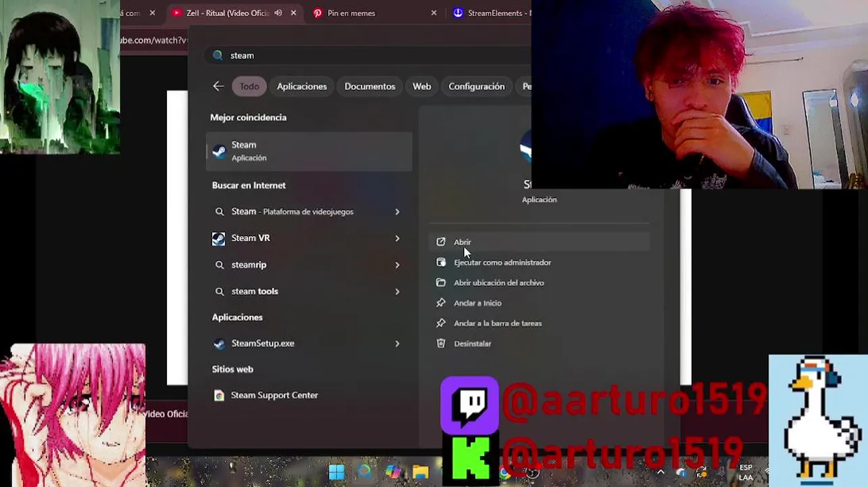Switch to the 'Aplicaciones' filter tab

pyautogui.click(x=302, y=86)
